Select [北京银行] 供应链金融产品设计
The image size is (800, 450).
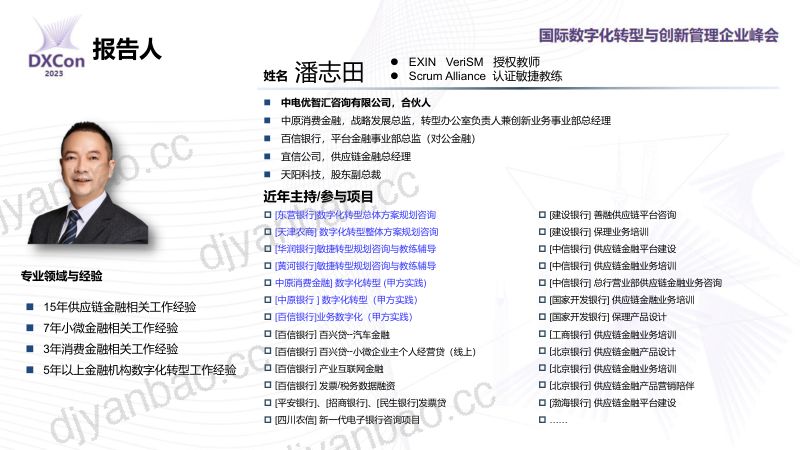[613, 352]
